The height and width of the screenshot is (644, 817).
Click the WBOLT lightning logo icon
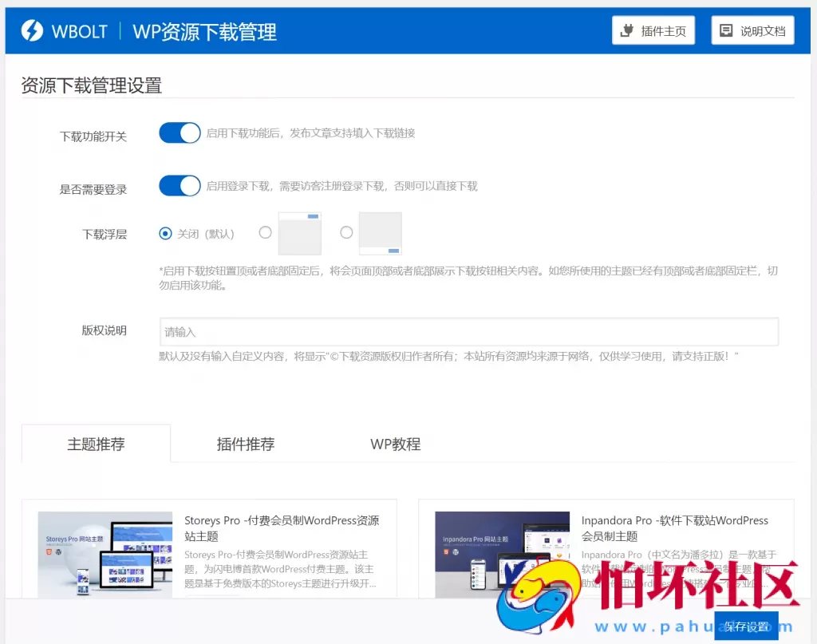[31, 30]
